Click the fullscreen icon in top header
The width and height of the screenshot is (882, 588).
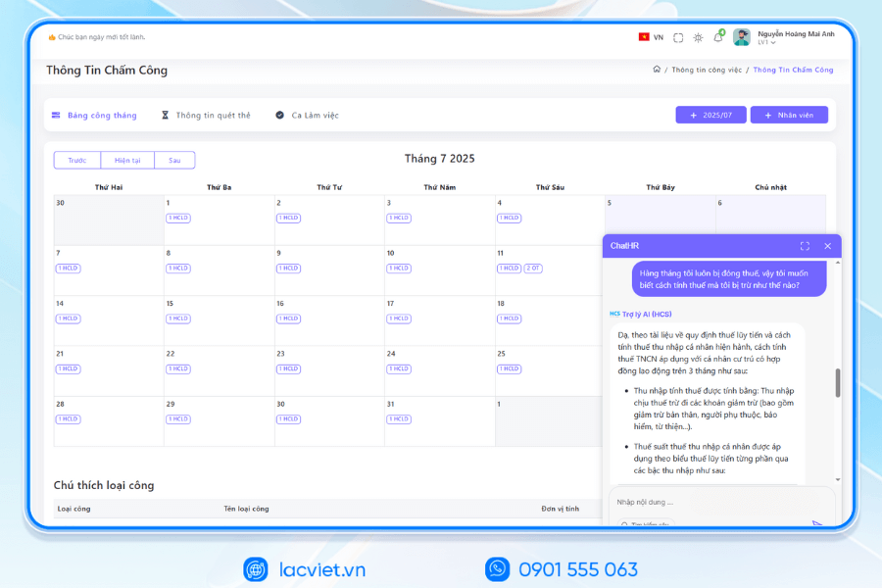pyautogui.click(x=678, y=37)
